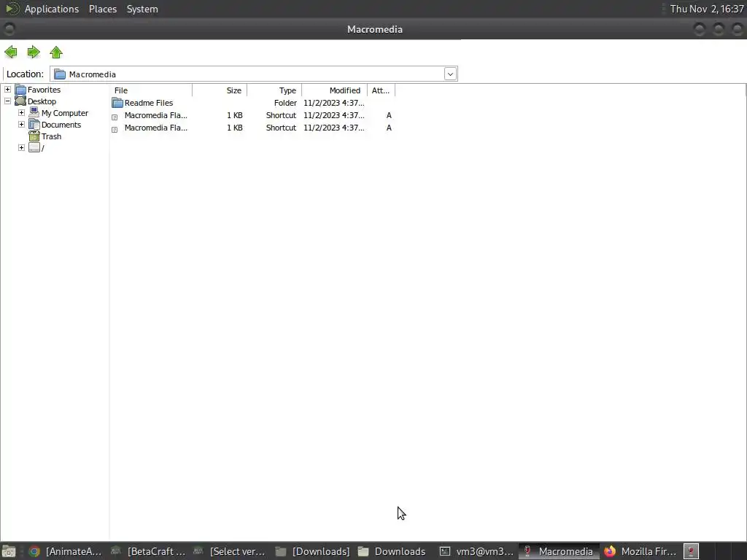The width and height of the screenshot is (747, 560).
Task: Open the Location dropdown arrow
Action: [450, 74]
